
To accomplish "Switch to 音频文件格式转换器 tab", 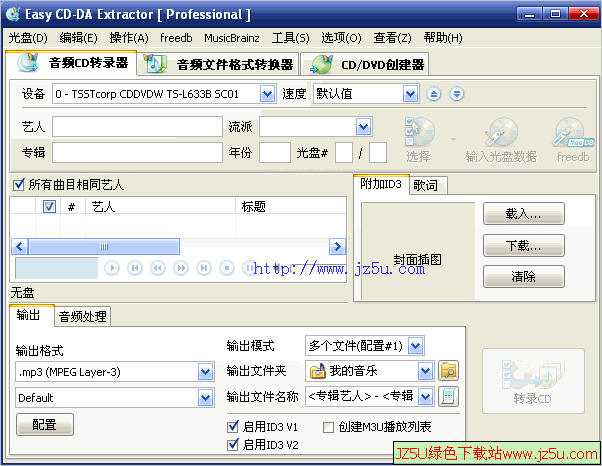I will [x=218, y=64].
